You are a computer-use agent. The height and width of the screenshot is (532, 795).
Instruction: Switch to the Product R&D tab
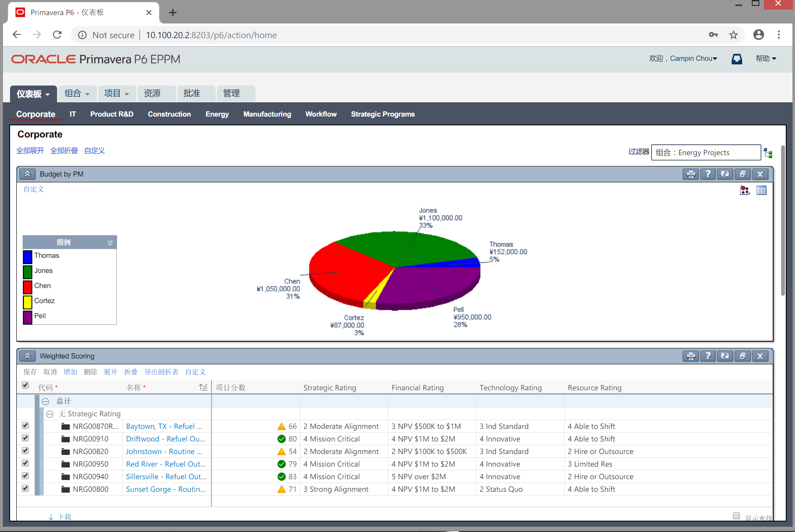112,114
